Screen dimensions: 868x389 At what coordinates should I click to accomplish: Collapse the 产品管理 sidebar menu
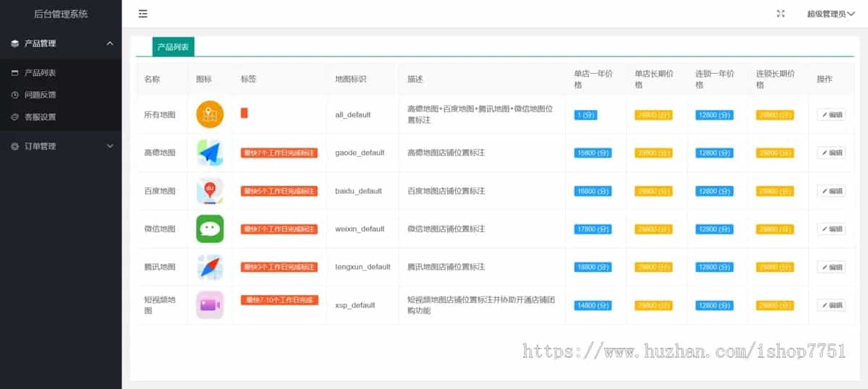tap(61, 43)
